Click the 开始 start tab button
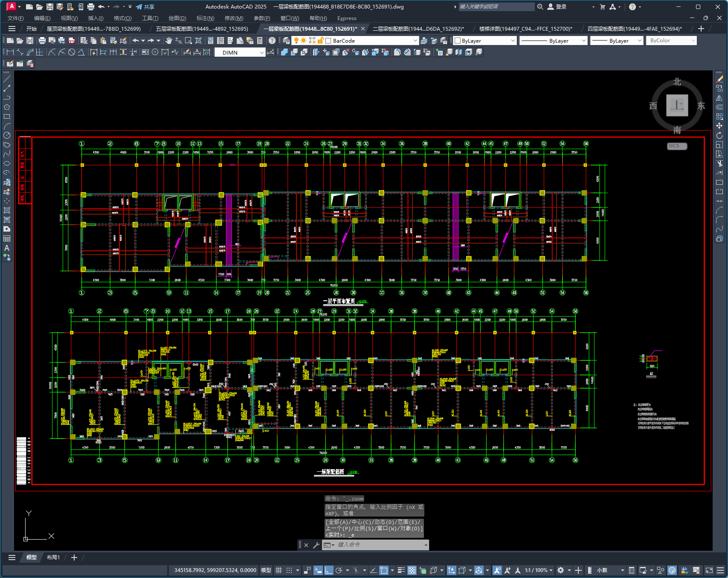Screen dimensions: 728x578 click(31, 29)
